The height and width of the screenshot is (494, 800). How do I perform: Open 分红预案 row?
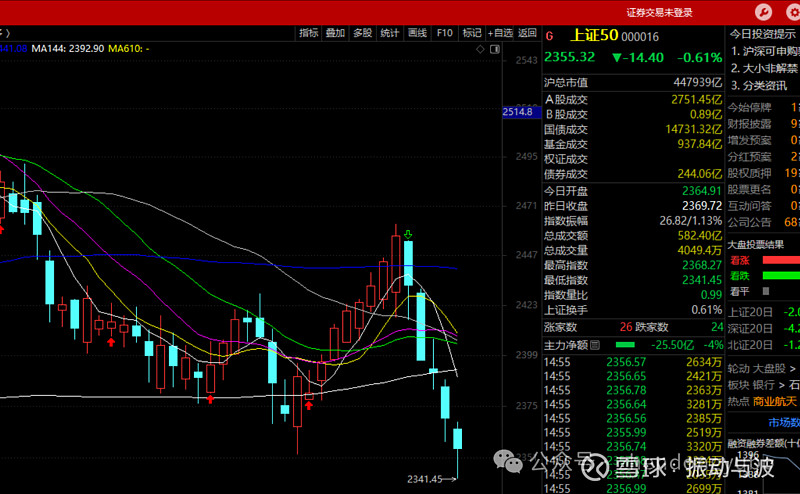(763, 156)
